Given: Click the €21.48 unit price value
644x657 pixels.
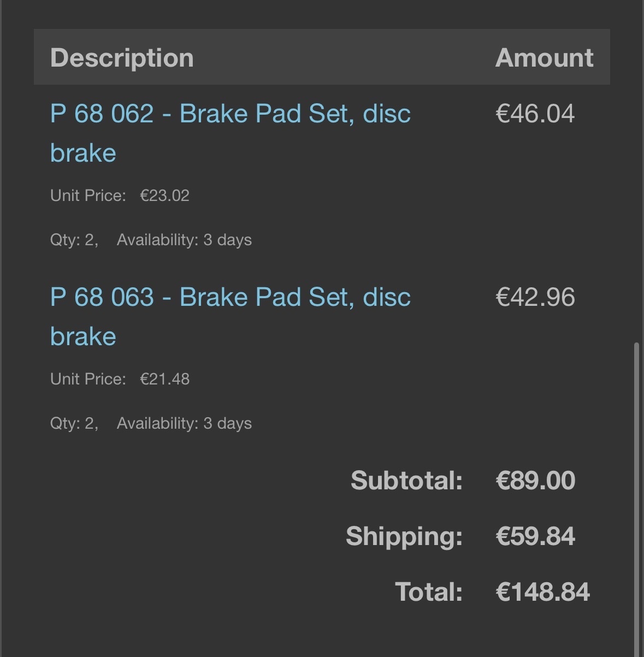Looking at the screenshot, I should point(164,379).
